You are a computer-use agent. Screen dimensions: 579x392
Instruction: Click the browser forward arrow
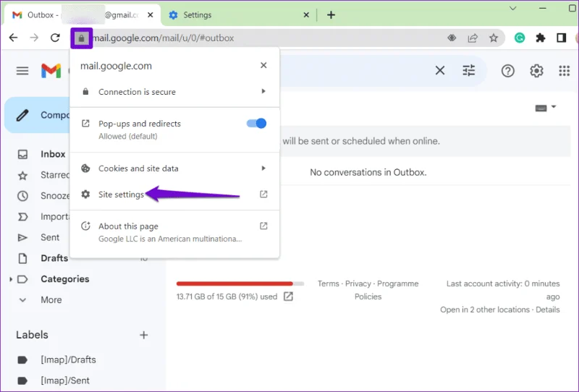pos(34,38)
